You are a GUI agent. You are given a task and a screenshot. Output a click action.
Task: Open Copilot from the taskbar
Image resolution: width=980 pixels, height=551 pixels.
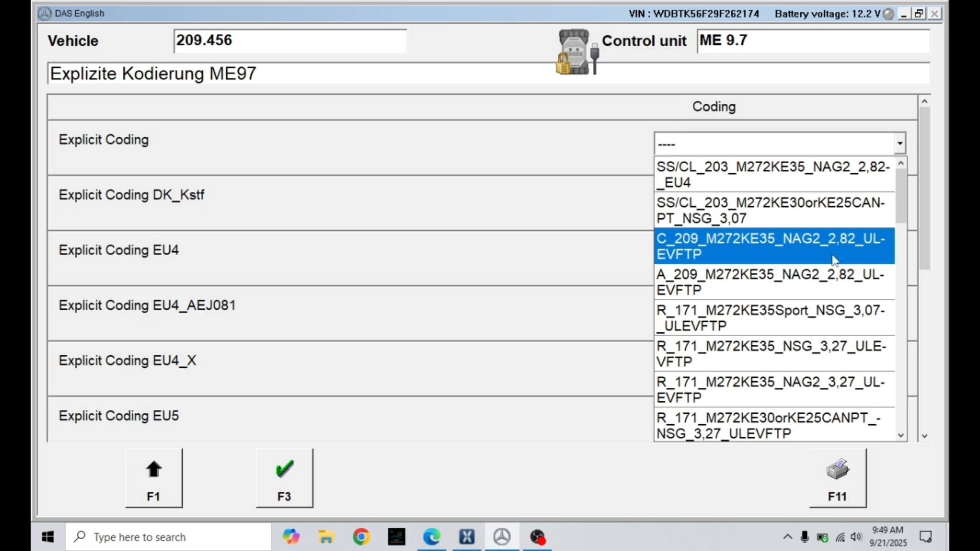pos(291,537)
